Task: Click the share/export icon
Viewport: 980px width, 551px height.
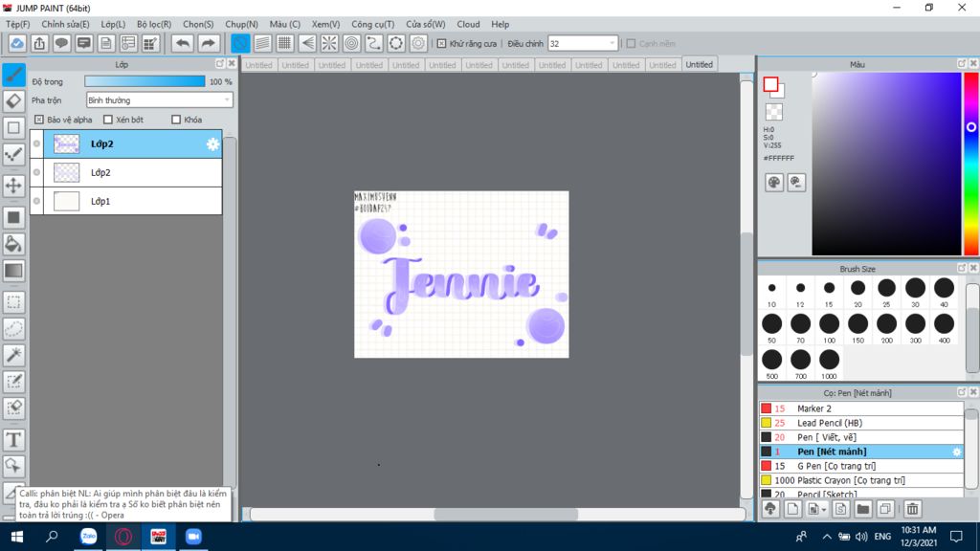Action: 39,43
